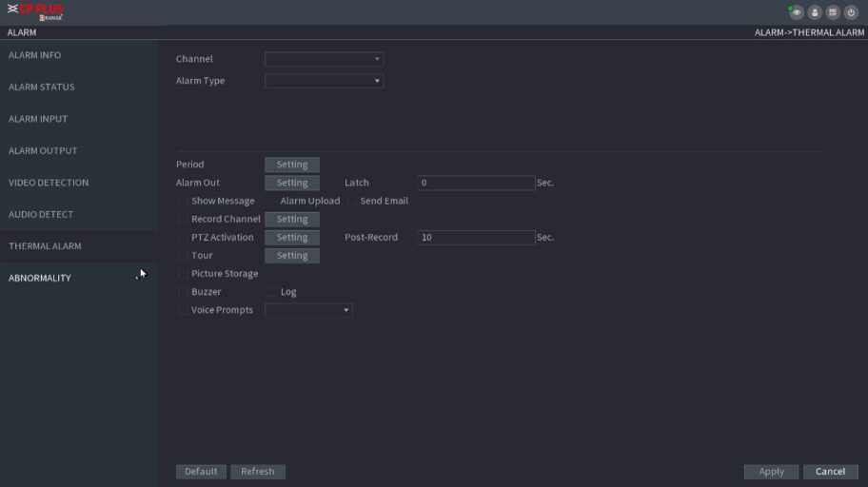Open the Alarm Input page
868x487 pixels.
click(38, 119)
